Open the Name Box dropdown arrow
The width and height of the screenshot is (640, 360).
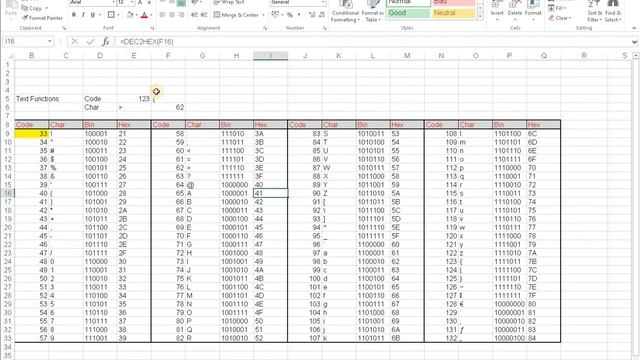[x=49, y=42]
